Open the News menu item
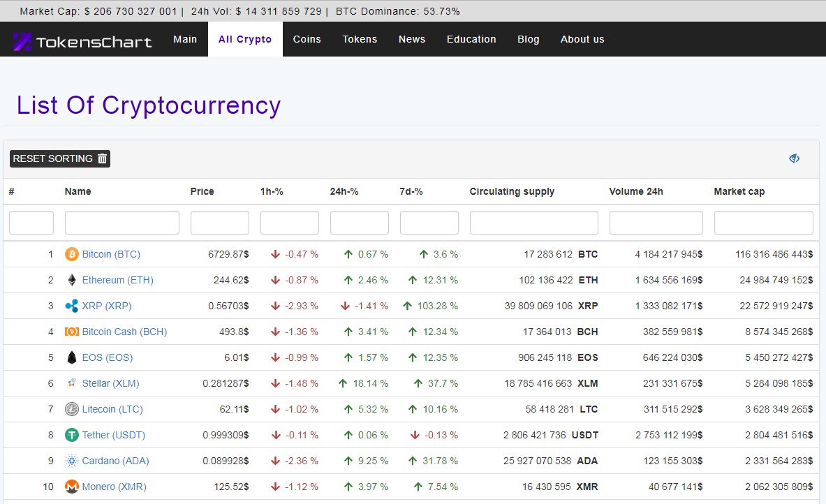The image size is (826, 504). [x=412, y=39]
